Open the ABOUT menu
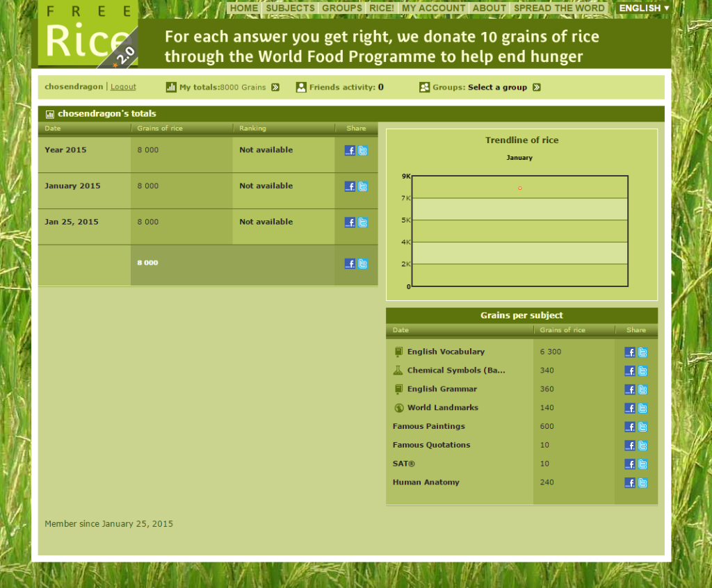Screen dimensions: 712x588 click(489, 8)
